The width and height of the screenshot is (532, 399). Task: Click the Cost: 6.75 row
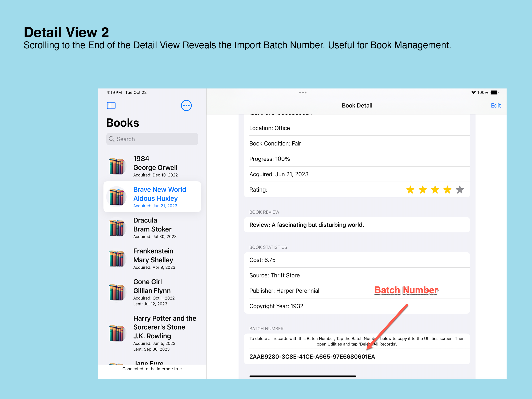tap(357, 260)
